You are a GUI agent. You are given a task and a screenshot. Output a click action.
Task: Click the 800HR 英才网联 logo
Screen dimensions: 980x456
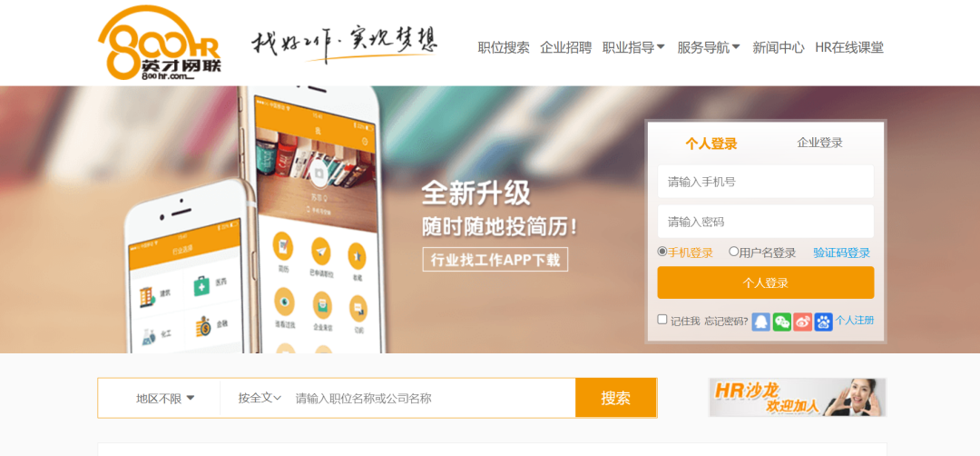tap(160, 44)
